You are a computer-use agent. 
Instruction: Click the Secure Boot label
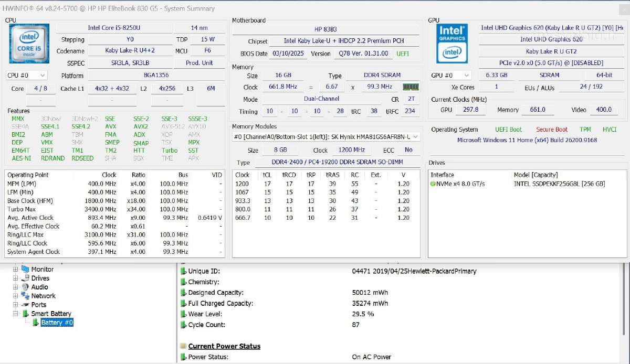pyautogui.click(x=552, y=130)
